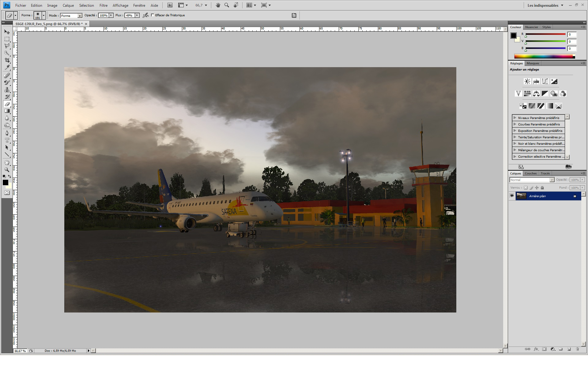This screenshot has height=368, width=588.
Task: Add a Curves adjustment
Action: 545,81
